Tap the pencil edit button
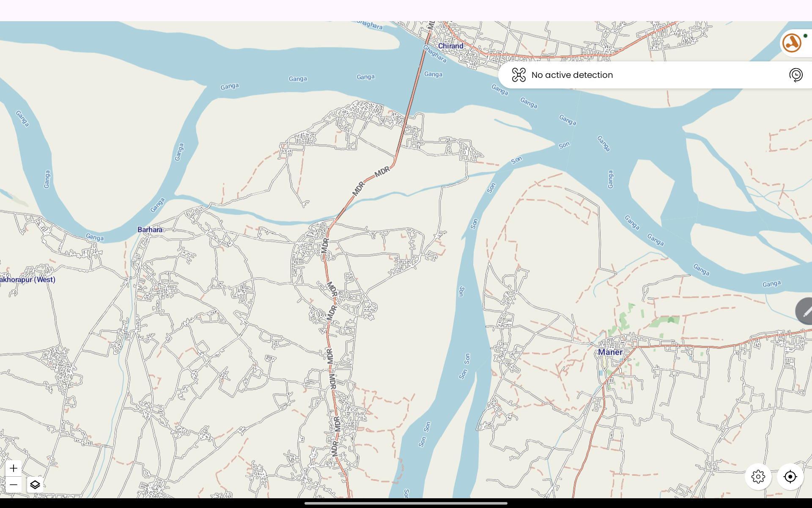This screenshot has width=812, height=508. (807, 312)
